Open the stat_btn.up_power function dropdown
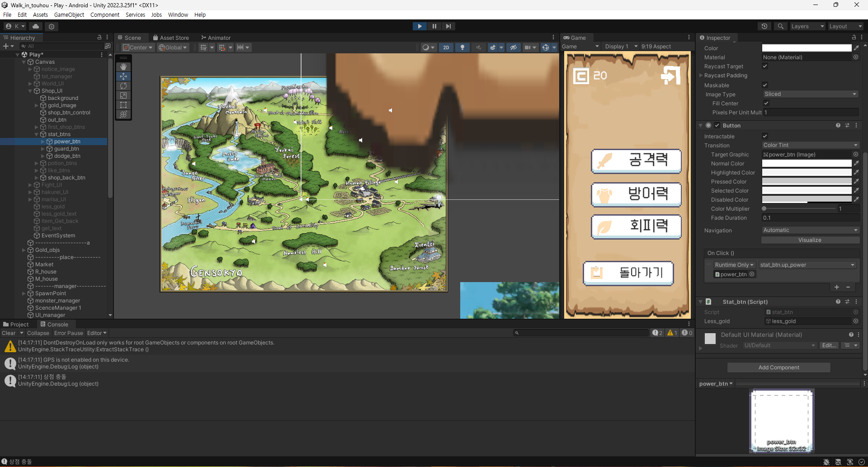 coord(807,265)
